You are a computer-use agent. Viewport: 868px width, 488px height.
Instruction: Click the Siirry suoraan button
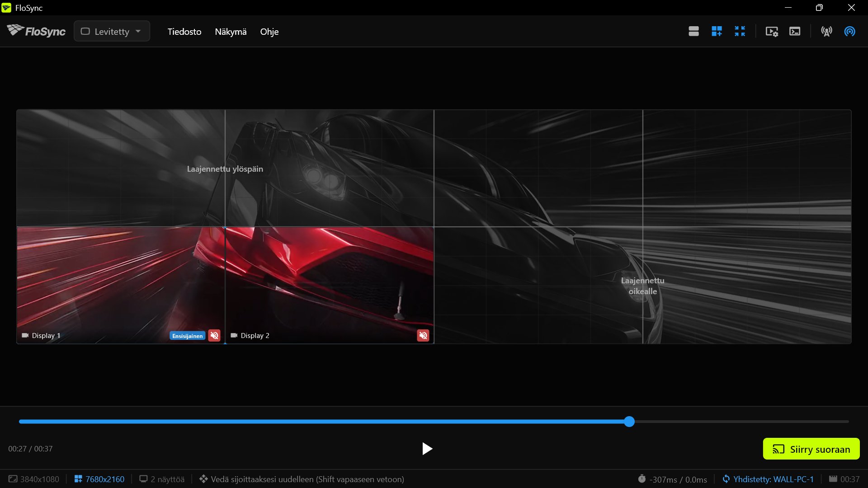pyautogui.click(x=811, y=449)
